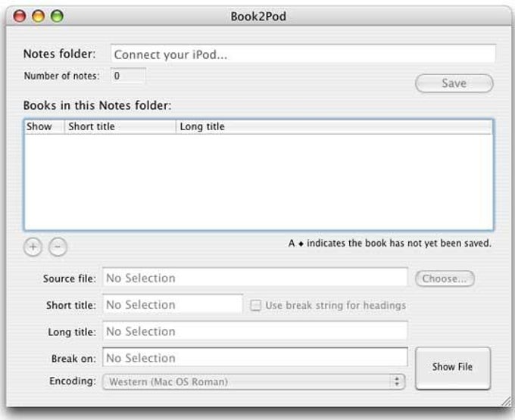Click the remove book minus icon
Image resolution: width=515 pixels, height=420 pixels.
tap(58, 247)
